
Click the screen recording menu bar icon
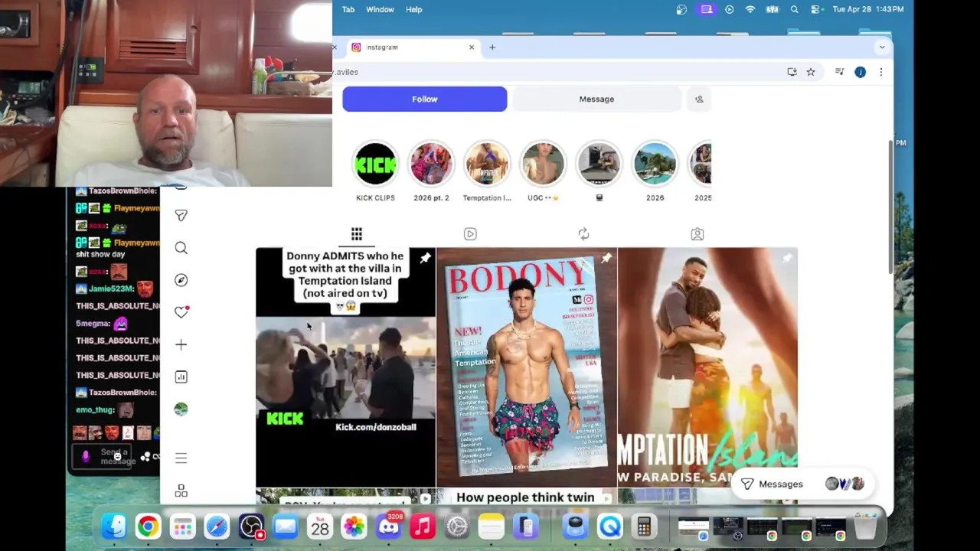[707, 9]
